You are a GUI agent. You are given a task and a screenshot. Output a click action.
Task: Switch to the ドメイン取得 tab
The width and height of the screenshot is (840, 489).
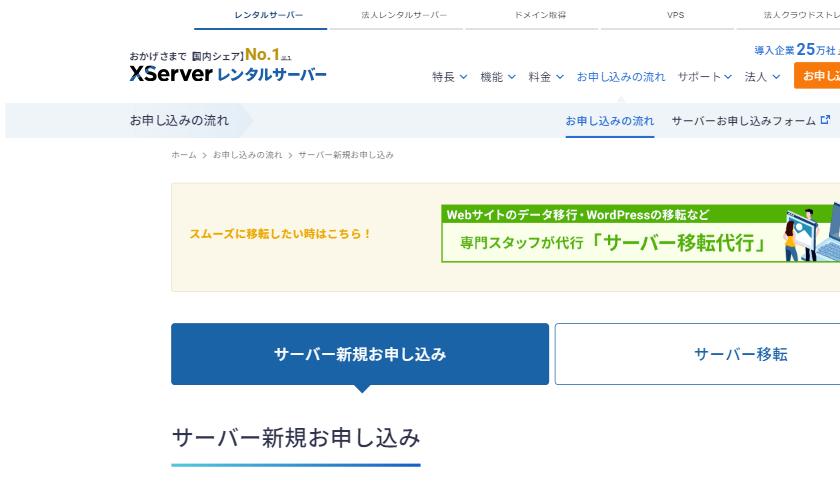tap(539, 15)
